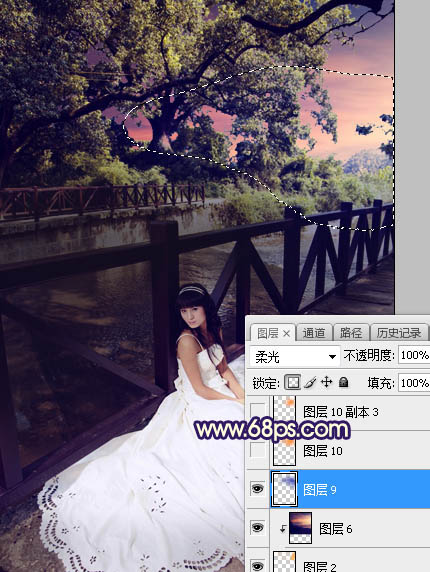
Task: Hide the 图层 2 layer with its eye icon
Action: [x=257, y=566]
